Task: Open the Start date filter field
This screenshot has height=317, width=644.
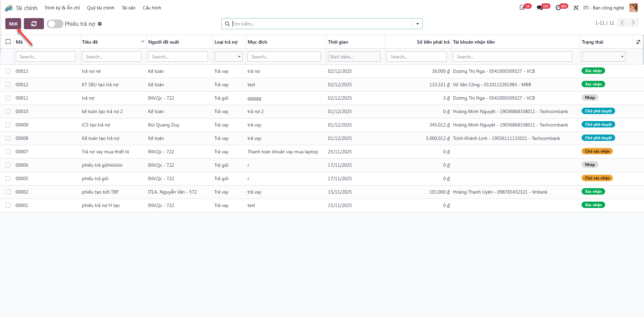Action: (354, 57)
